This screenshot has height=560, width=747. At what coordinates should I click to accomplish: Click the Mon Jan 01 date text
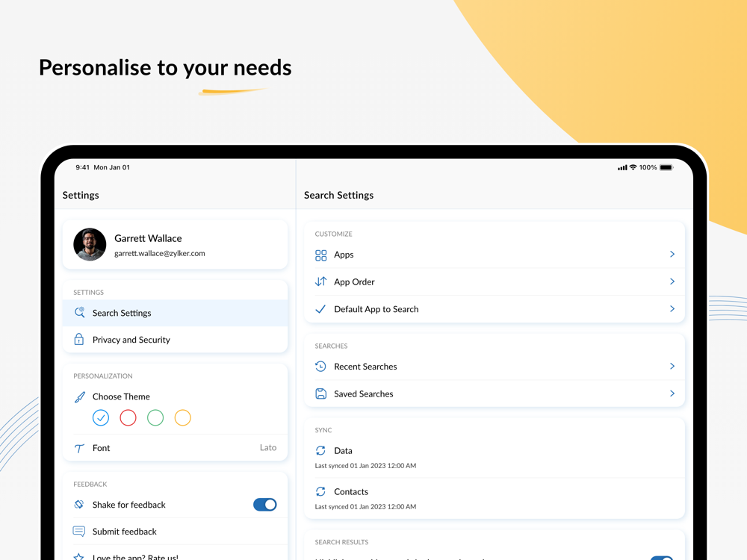pos(111,167)
